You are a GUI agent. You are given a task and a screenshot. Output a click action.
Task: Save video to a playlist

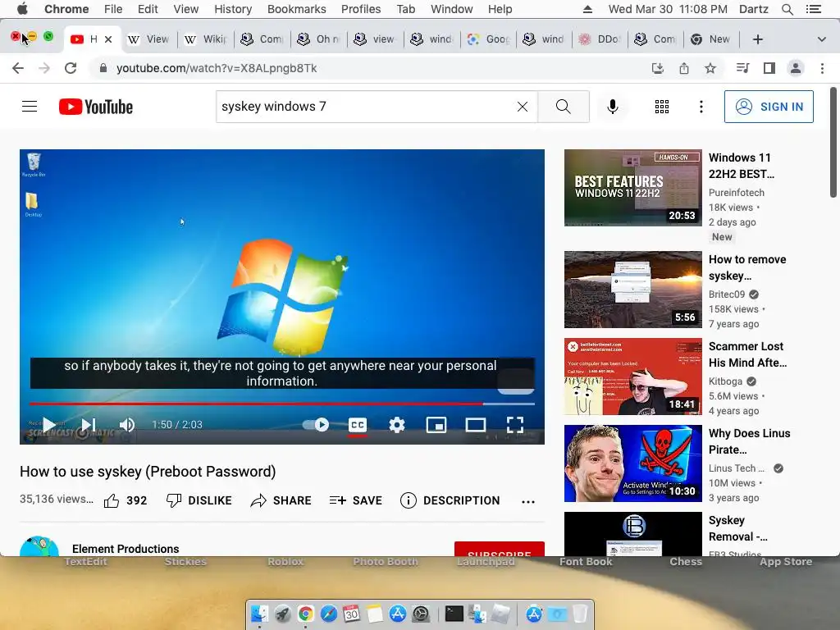(356, 500)
